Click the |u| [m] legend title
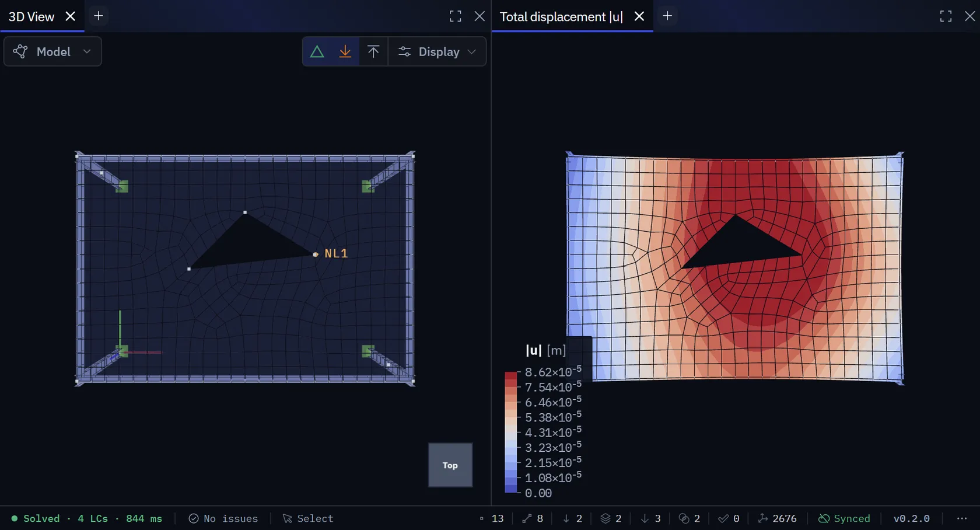 pyautogui.click(x=546, y=350)
